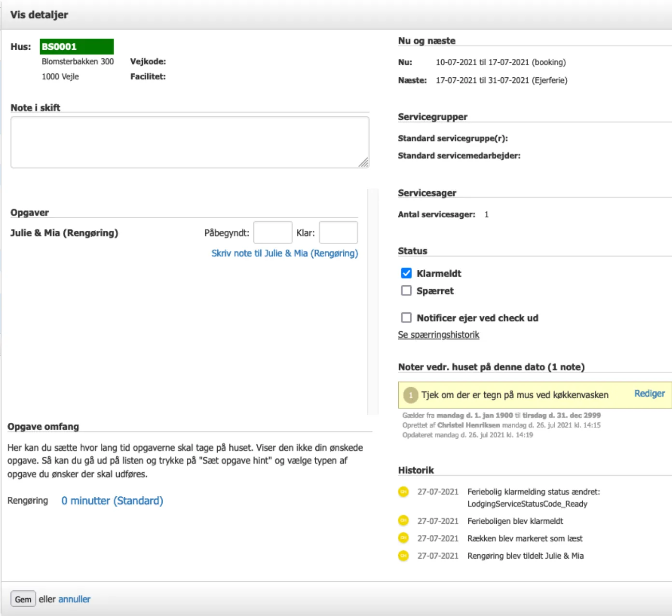This screenshot has height=616, width=672.
Task: Open 'Se spærringshistorik' link
Action: tap(438, 335)
